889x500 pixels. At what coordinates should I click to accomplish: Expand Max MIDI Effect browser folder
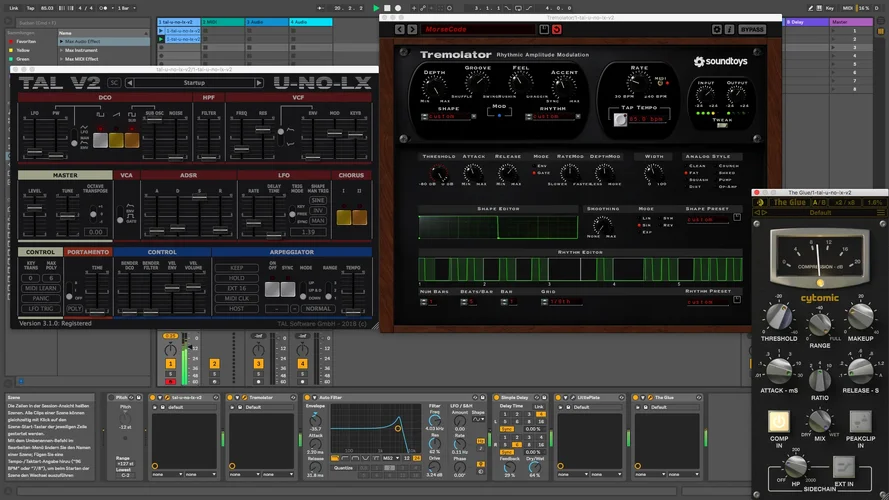coord(61,58)
